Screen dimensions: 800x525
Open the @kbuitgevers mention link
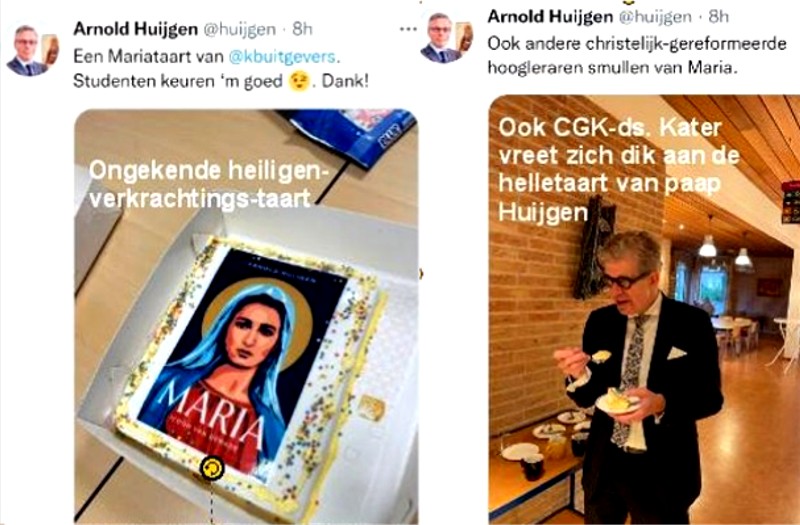click(283, 57)
